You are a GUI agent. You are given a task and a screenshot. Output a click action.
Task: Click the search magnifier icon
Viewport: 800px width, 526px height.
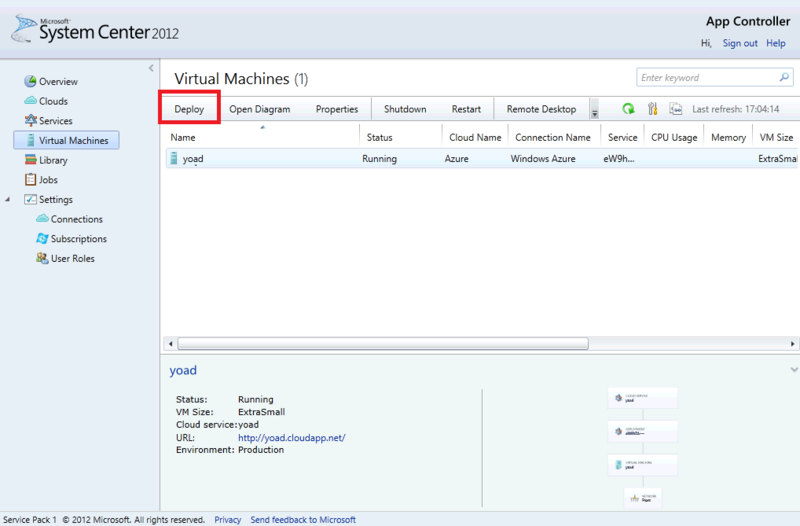[x=784, y=77]
